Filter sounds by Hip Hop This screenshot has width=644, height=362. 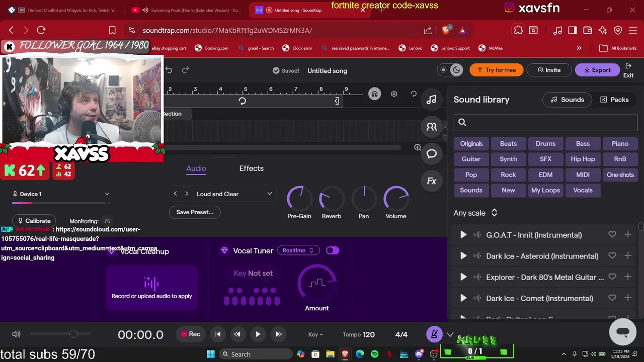click(x=583, y=159)
